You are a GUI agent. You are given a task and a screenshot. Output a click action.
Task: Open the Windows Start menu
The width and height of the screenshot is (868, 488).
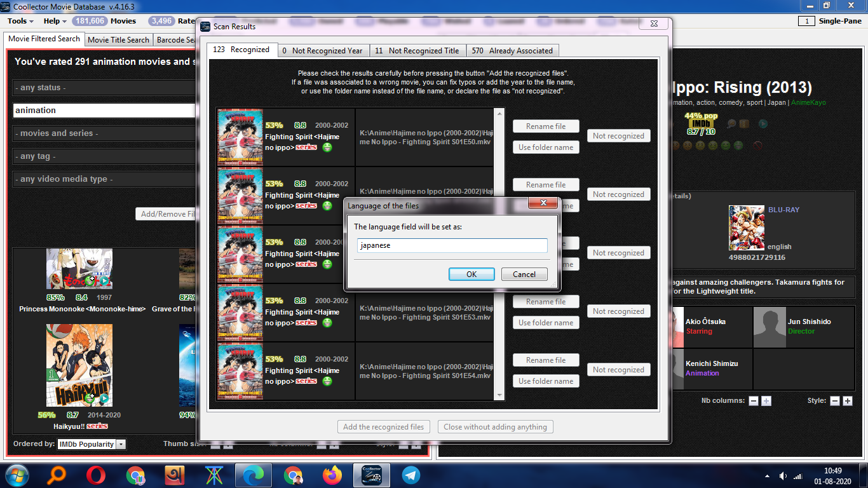tap(17, 475)
